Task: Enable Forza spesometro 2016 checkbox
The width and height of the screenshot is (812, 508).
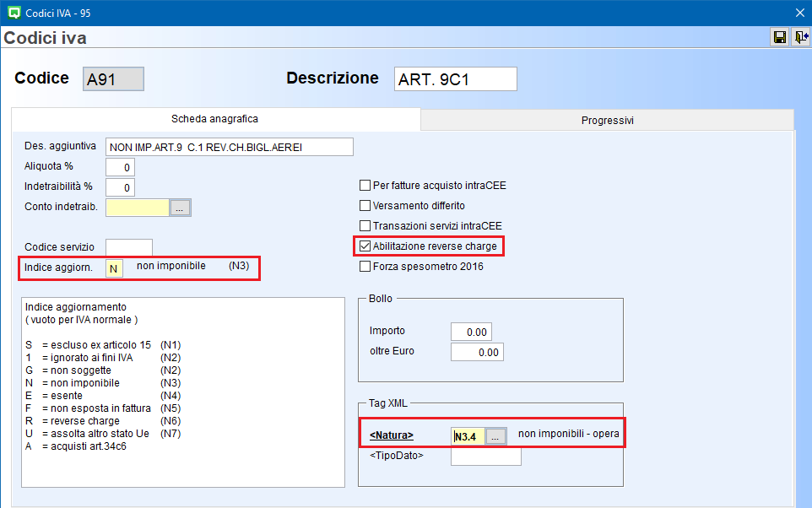Action: (x=365, y=267)
